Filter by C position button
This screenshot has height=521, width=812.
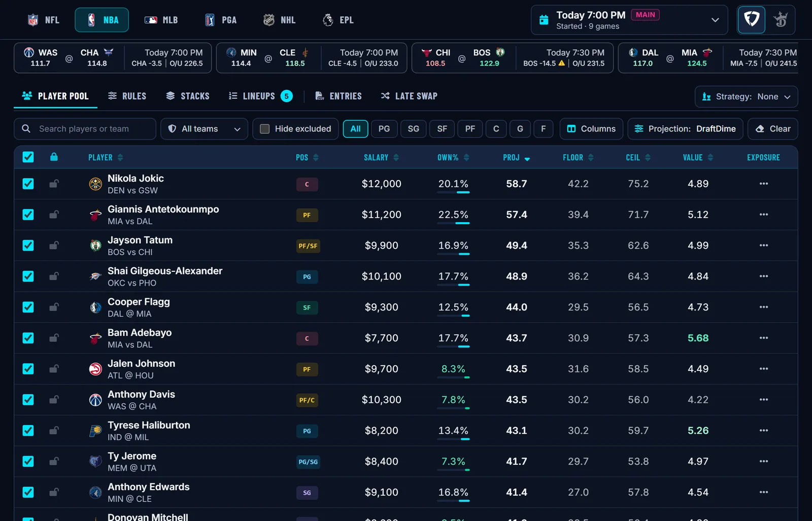(496, 129)
